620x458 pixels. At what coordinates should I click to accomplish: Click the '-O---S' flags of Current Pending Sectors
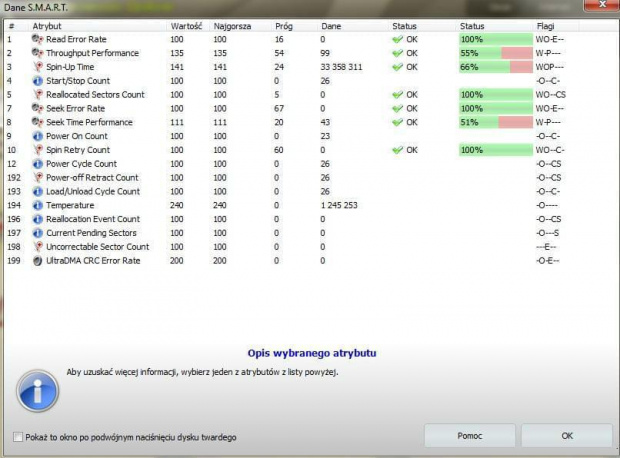[x=548, y=233]
